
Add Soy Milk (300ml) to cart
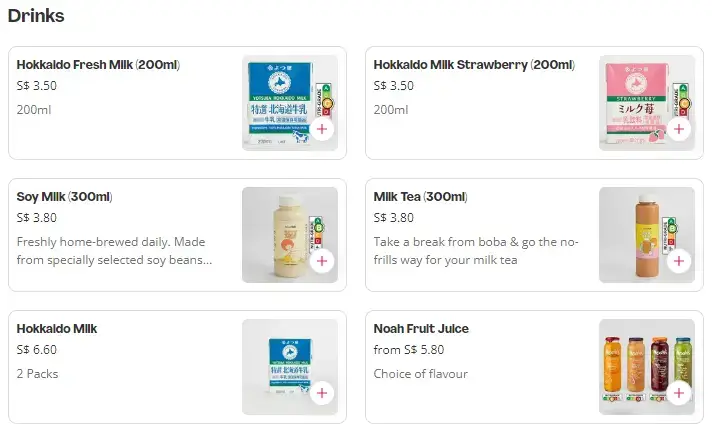[322, 261]
